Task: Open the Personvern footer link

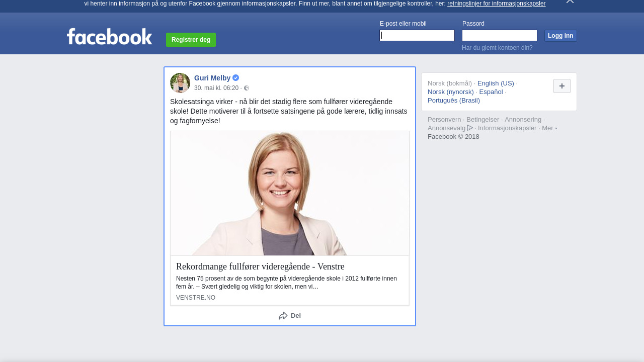Action: (x=444, y=120)
